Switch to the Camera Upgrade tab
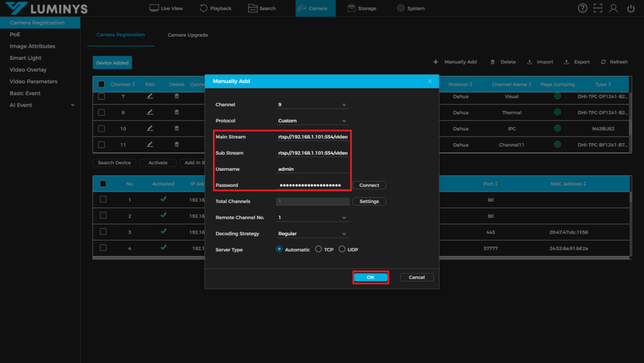 click(187, 35)
